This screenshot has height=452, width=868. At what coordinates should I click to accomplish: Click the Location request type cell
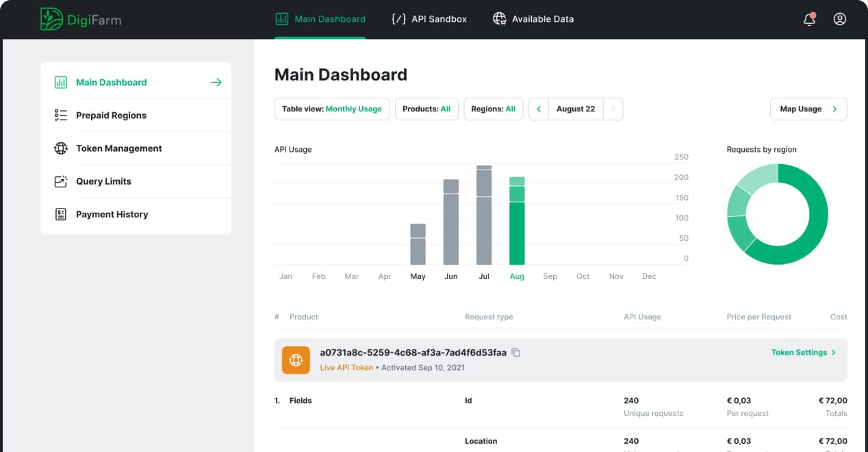[x=481, y=441]
